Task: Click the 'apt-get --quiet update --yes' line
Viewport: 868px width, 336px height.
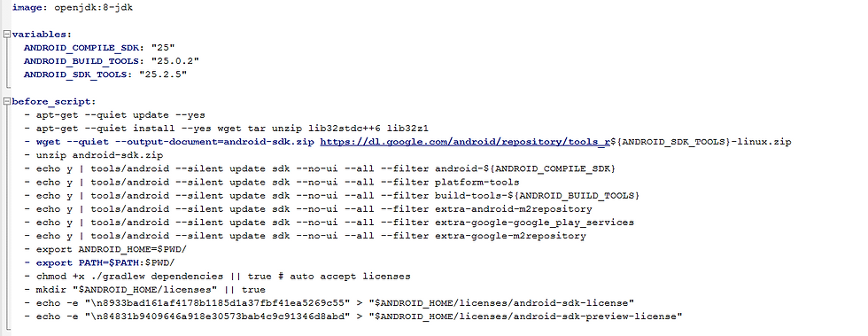Action: 114,115
